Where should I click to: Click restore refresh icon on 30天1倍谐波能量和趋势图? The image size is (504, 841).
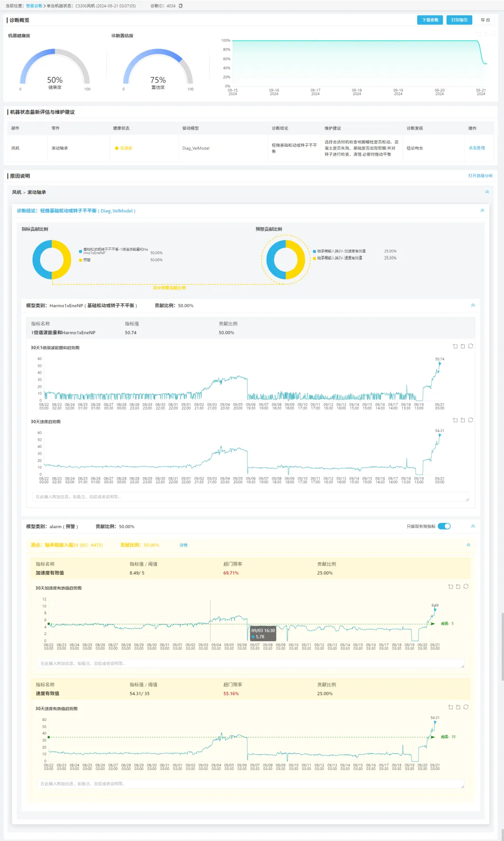point(470,346)
